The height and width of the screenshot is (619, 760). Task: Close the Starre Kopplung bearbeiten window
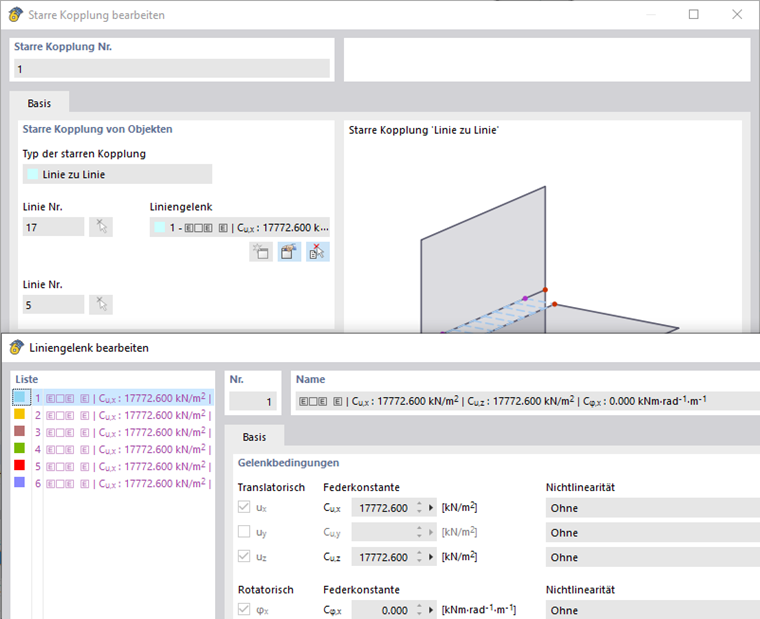pos(737,15)
